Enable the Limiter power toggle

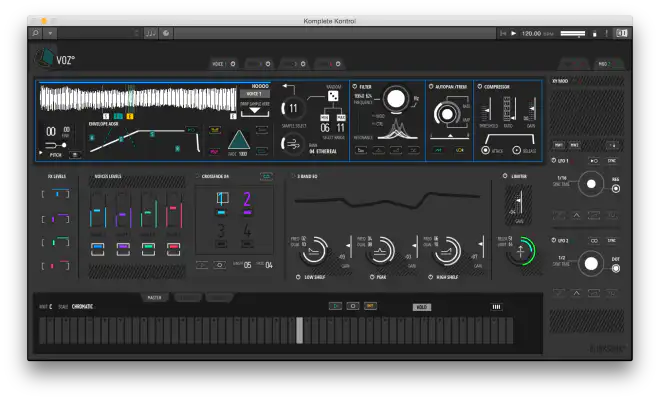point(503,175)
